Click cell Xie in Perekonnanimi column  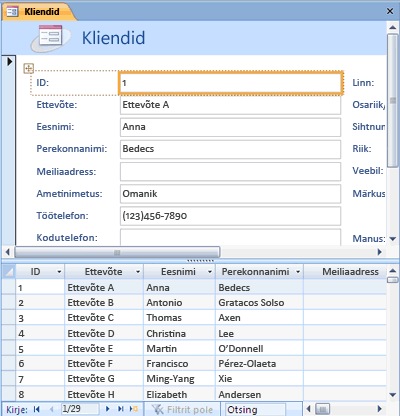[260, 379]
